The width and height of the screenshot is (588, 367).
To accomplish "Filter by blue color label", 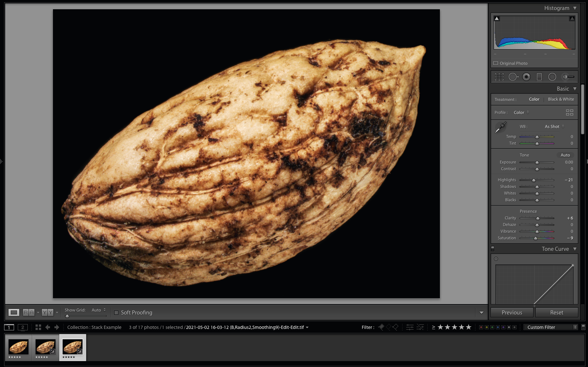I will pyautogui.click(x=498, y=327).
